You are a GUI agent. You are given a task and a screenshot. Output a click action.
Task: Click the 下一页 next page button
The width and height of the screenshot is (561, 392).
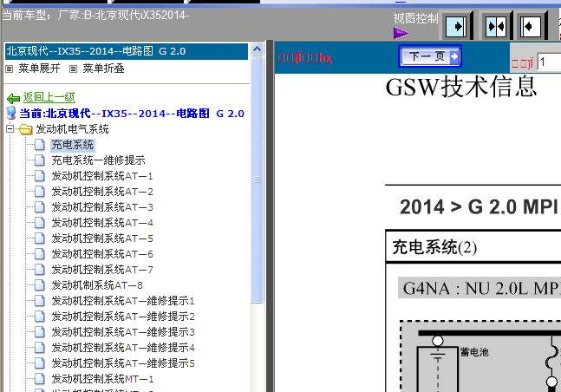tap(430, 56)
